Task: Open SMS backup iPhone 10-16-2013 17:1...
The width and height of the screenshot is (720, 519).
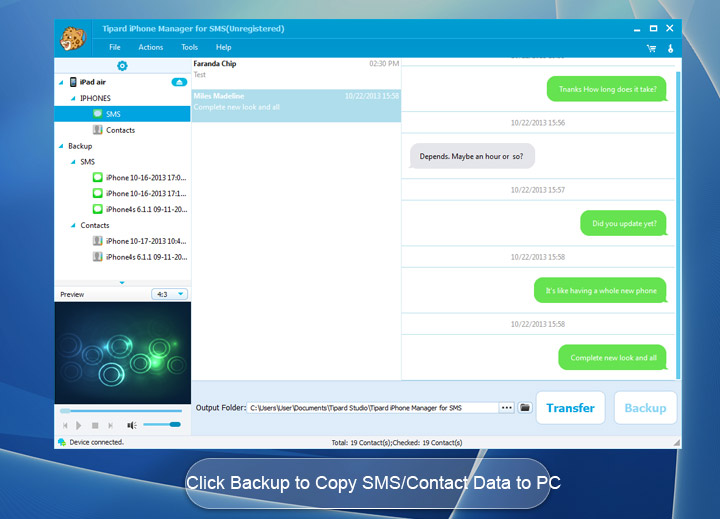Action: click(x=140, y=193)
